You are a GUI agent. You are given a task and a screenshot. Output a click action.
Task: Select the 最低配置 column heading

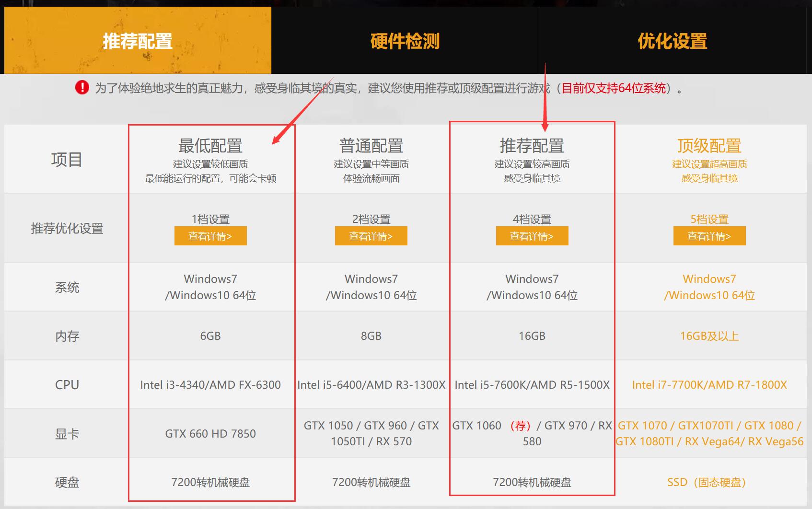point(210,146)
